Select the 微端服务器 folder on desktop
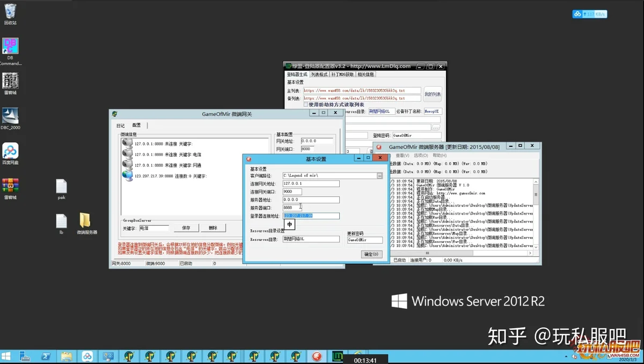644x364 pixels. [86, 224]
